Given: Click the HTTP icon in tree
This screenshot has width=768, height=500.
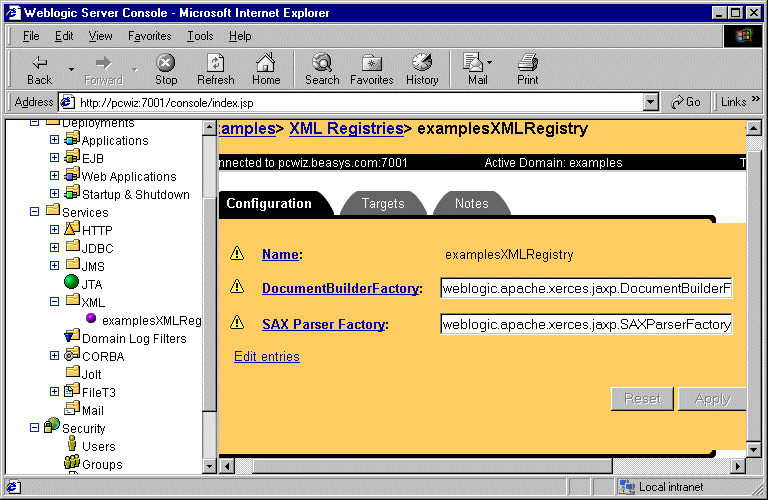Looking at the screenshot, I should click(72, 228).
